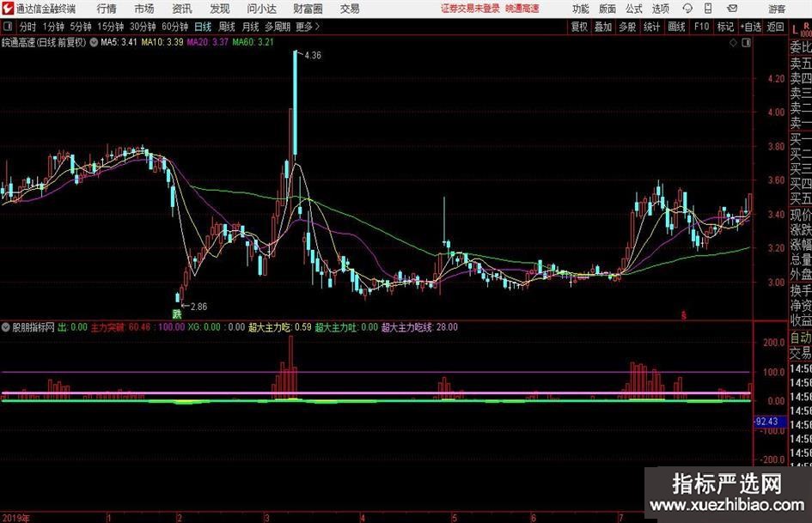The width and height of the screenshot is (812, 523).
Task: Switch to 60分钟 timeframe
Action: coord(175,27)
